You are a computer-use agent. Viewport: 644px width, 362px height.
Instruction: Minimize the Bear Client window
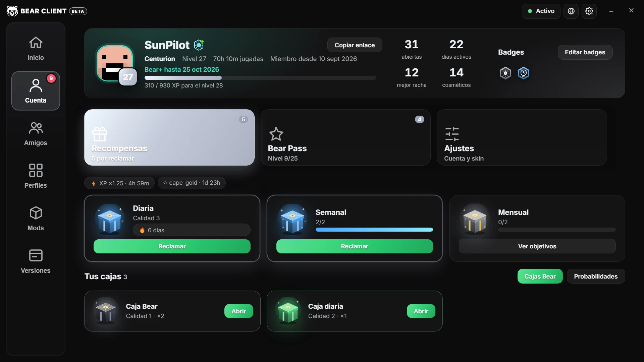point(611,11)
